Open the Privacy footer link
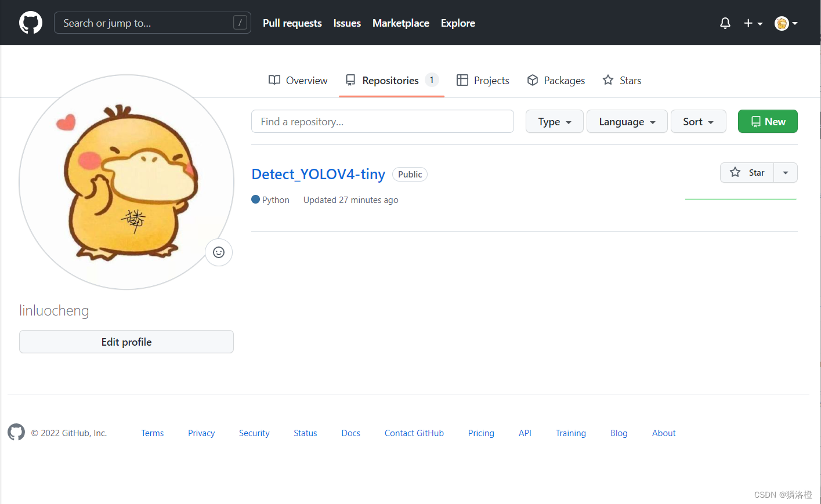This screenshot has height=504, width=821. [x=201, y=433]
